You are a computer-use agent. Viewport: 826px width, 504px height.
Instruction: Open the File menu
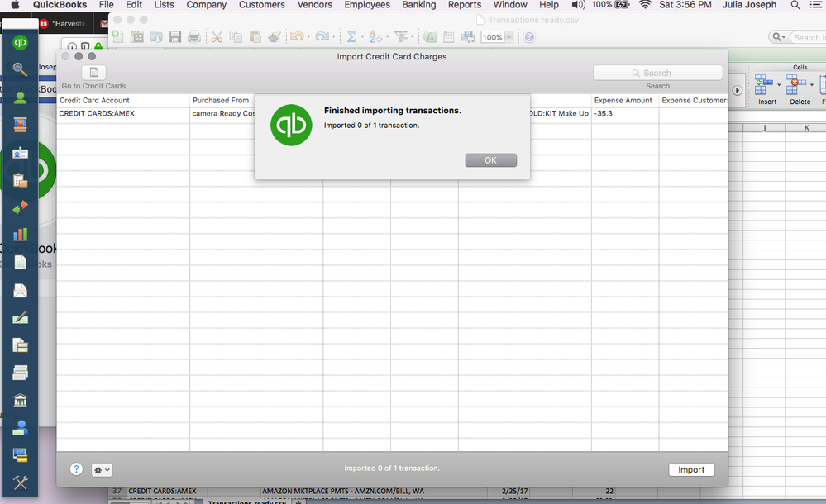[x=106, y=5]
